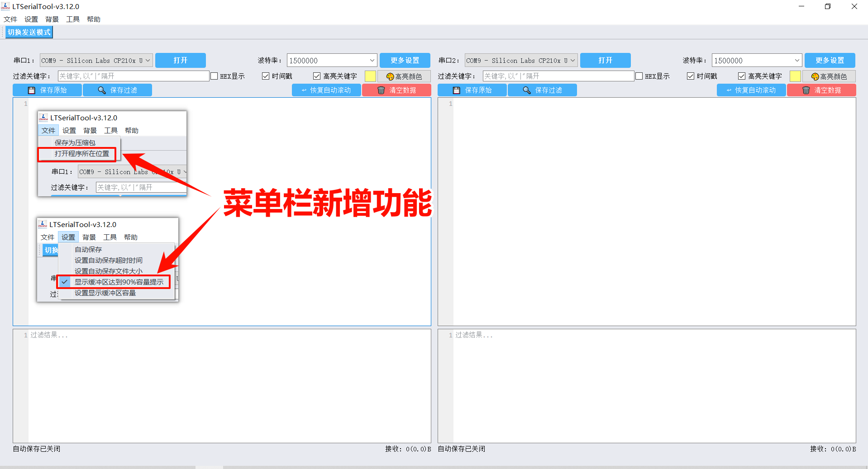The height and width of the screenshot is (469, 868).
Task: Click the port 1 highlight color palette icon
Action: 390,76
